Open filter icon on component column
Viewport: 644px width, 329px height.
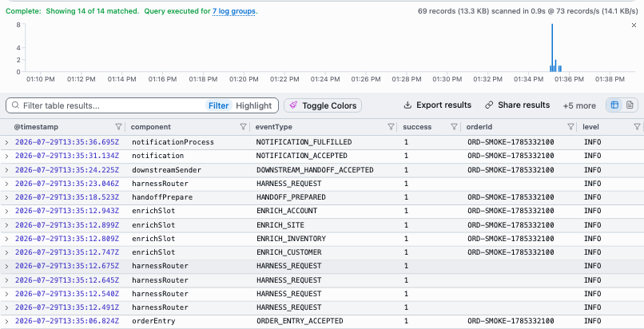point(243,127)
